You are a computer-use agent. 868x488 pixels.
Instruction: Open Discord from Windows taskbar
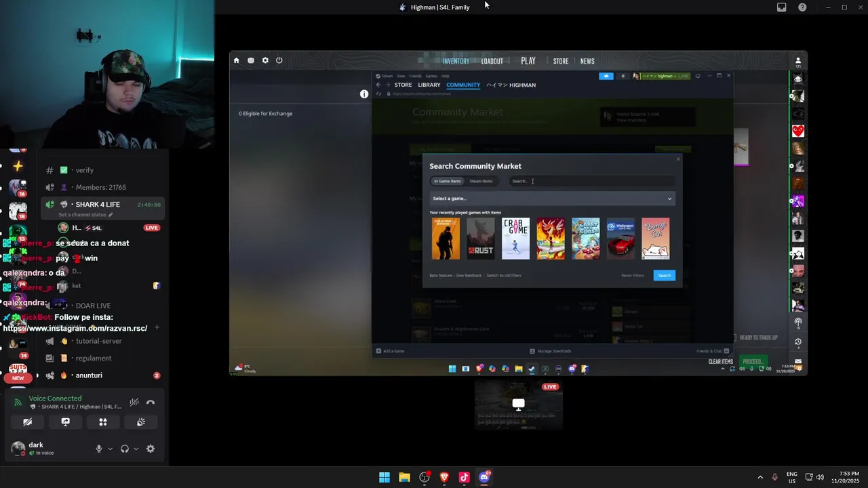point(484,477)
